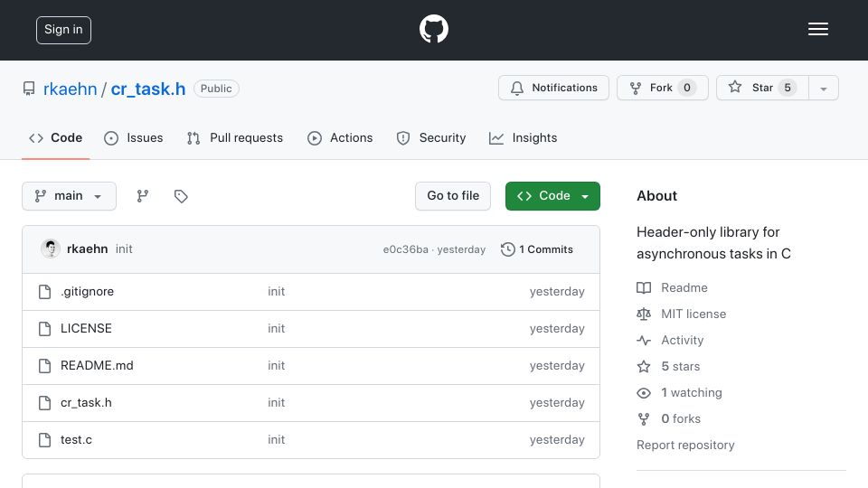
Task: View branches via the branch icon
Action: [x=143, y=196]
